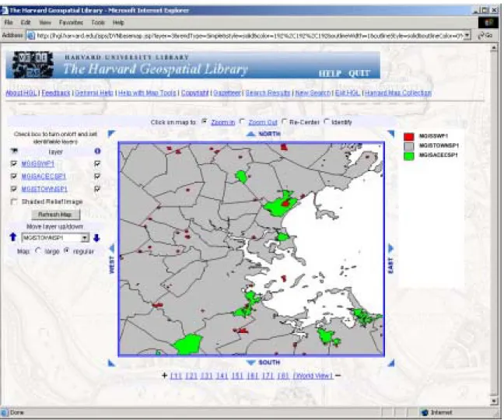Select the Zoom In radio button
The image size is (504, 420).
[204, 121]
